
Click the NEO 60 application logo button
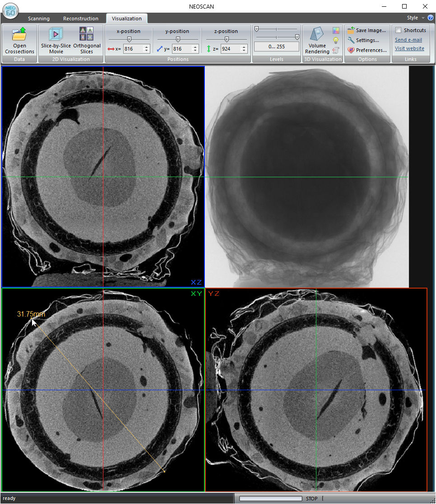pyautogui.click(x=10, y=10)
